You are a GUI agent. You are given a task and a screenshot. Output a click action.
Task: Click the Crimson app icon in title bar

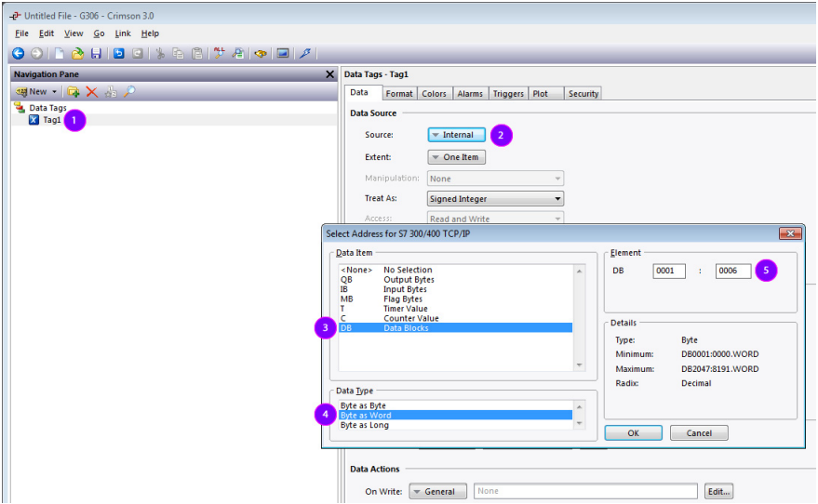[x=15, y=16]
